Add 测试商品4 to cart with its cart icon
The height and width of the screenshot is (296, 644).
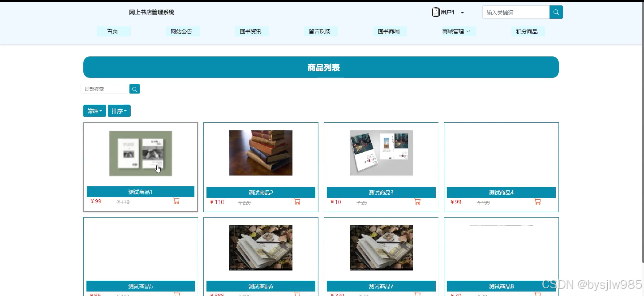(537, 202)
